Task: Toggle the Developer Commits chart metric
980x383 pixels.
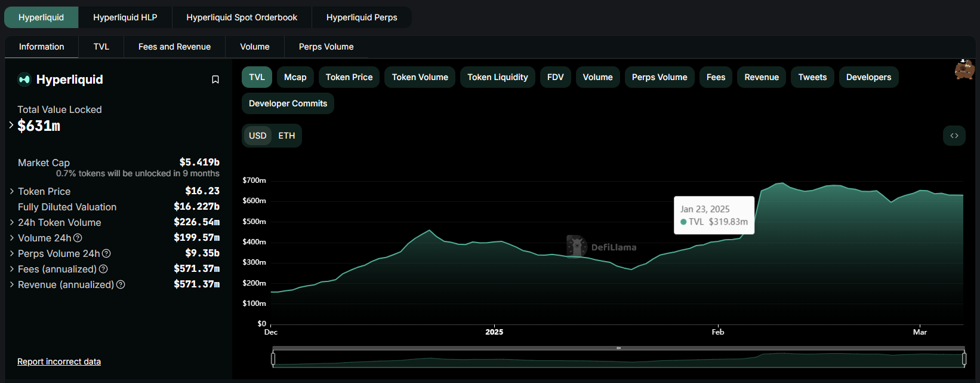Action: tap(288, 103)
